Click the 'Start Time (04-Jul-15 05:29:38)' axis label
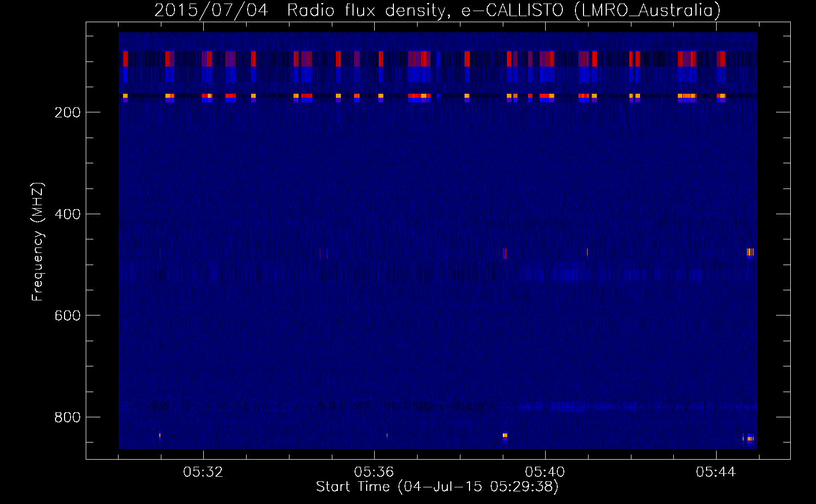816x504 pixels. (438, 487)
